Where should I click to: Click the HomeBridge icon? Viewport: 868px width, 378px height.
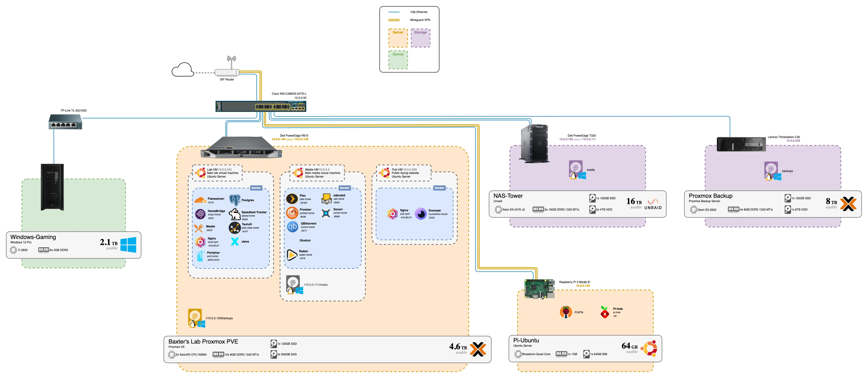[200, 214]
